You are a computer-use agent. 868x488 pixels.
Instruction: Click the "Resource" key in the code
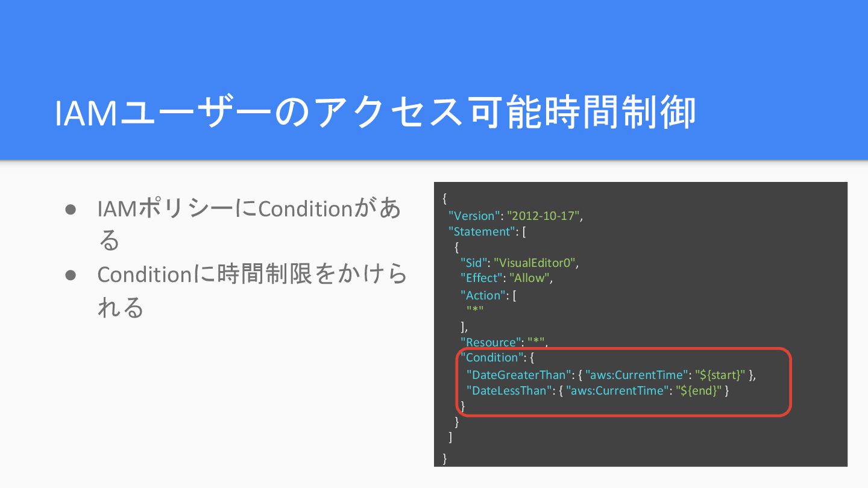(490, 342)
